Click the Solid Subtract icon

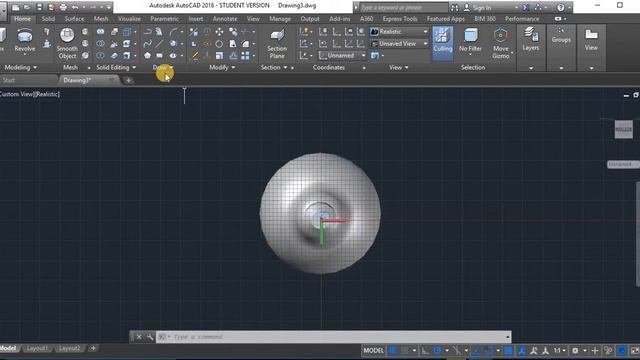point(100,43)
